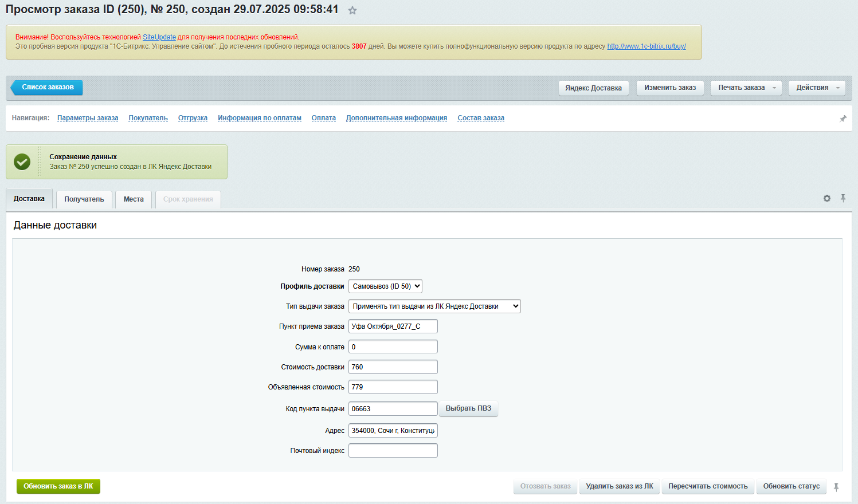Click Пересчитать стоимость button

point(708,486)
